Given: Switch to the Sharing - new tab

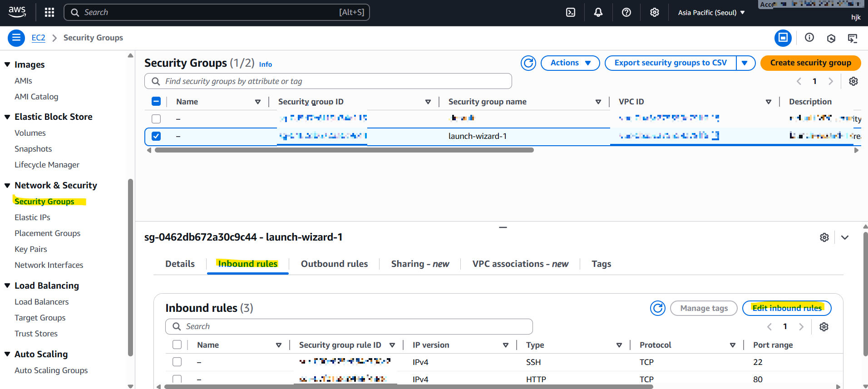Looking at the screenshot, I should (420, 264).
